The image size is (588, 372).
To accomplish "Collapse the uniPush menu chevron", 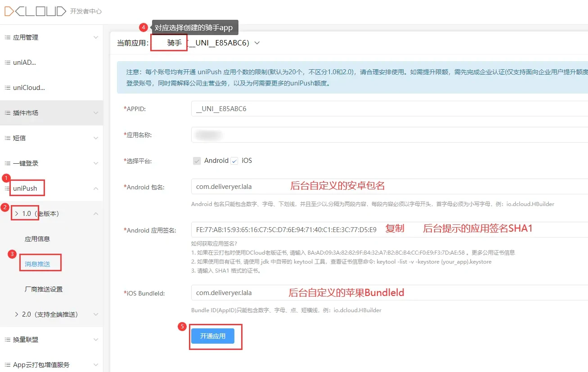I will (95, 188).
